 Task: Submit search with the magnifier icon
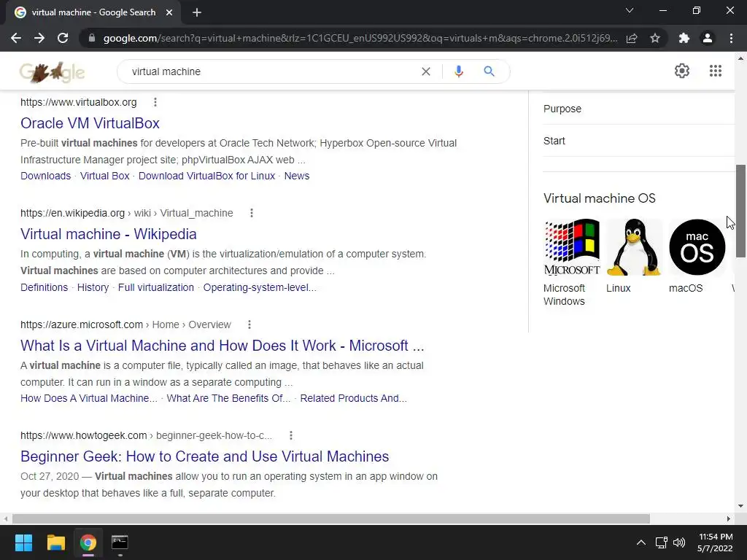pos(489,71)
